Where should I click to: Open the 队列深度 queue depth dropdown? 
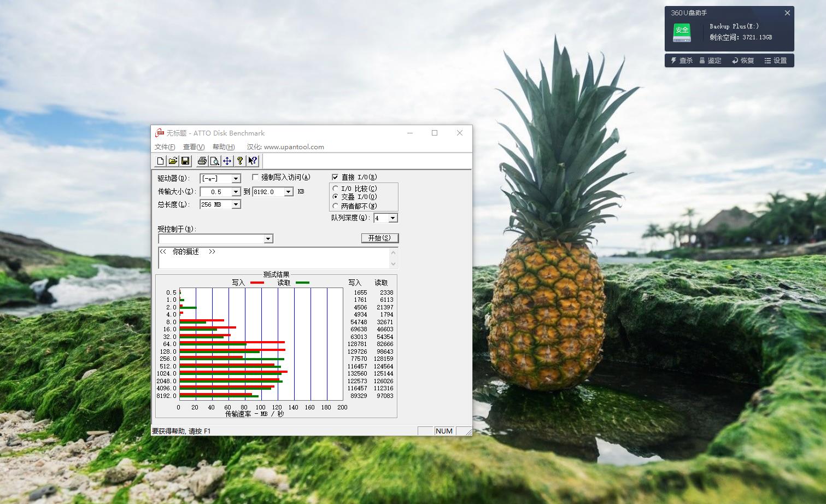[x=392, y=218]
